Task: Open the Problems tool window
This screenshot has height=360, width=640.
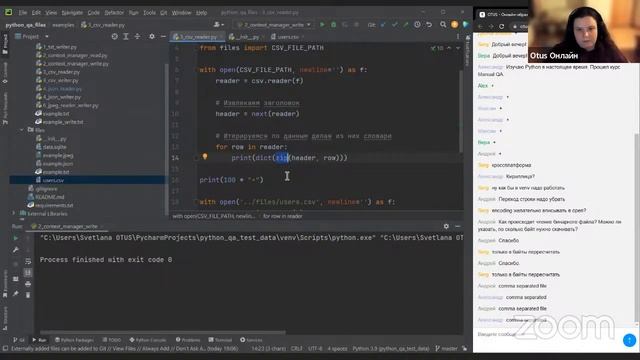Action: 188,340
